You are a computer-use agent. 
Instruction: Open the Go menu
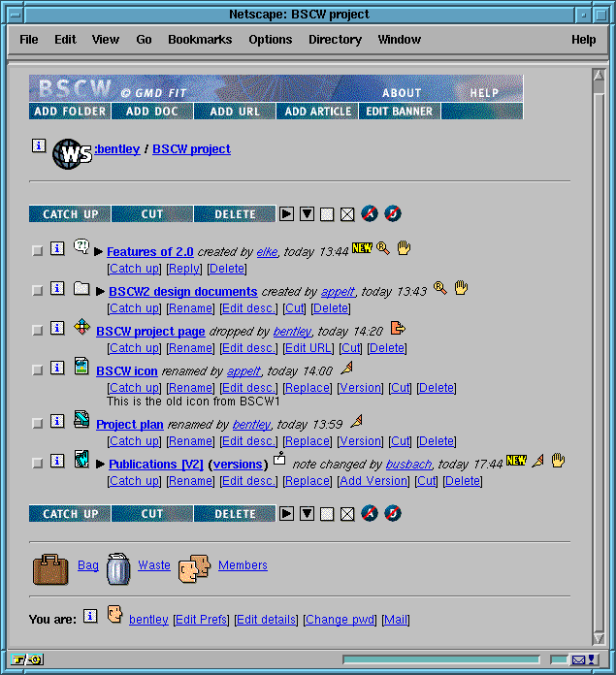[x=144, y=40]
